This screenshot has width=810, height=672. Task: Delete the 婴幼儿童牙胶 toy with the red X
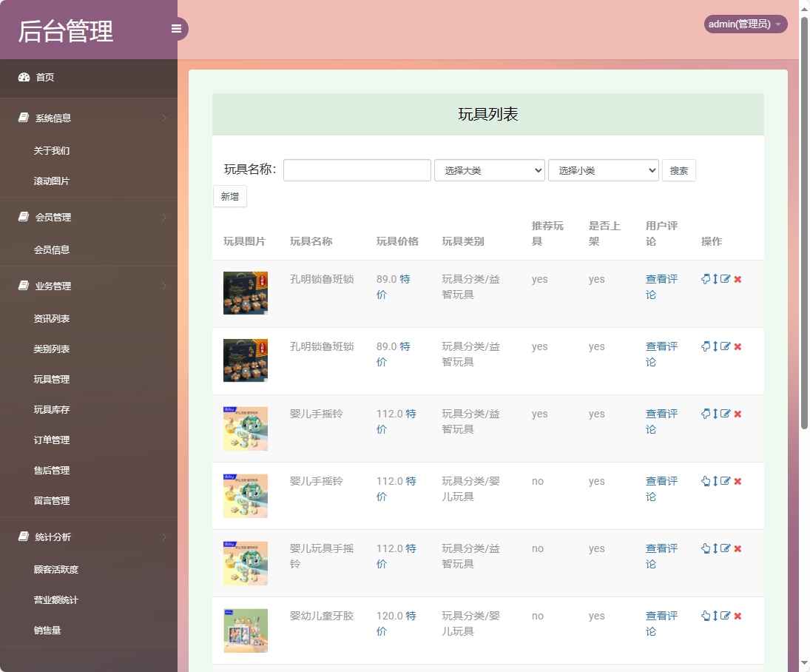(x=737, y=615)
